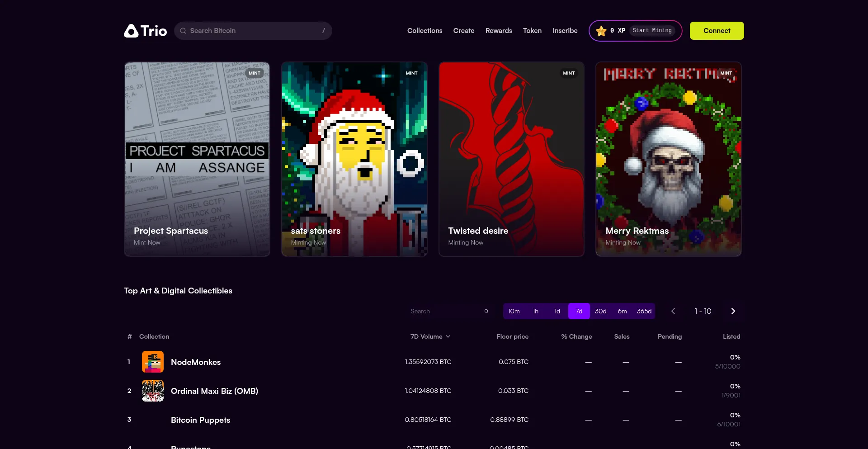Click the Trio logo icon
868x449 pixels.
(x=131, y=31)
